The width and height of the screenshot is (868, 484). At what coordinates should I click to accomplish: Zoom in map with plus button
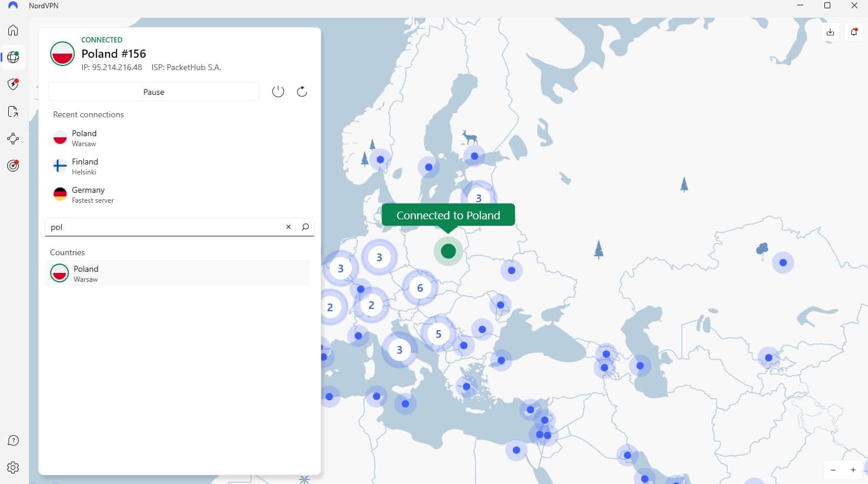click(853, 470)
